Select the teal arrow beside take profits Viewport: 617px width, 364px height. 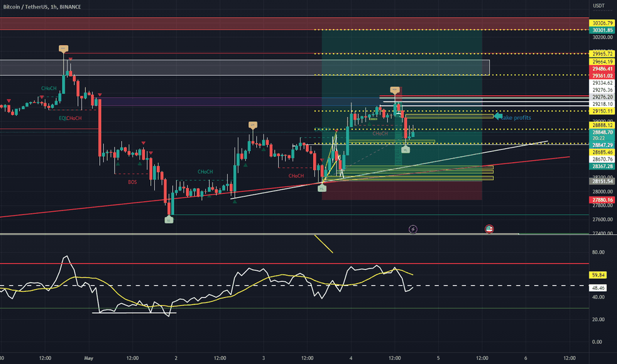(x=498, y=116)
